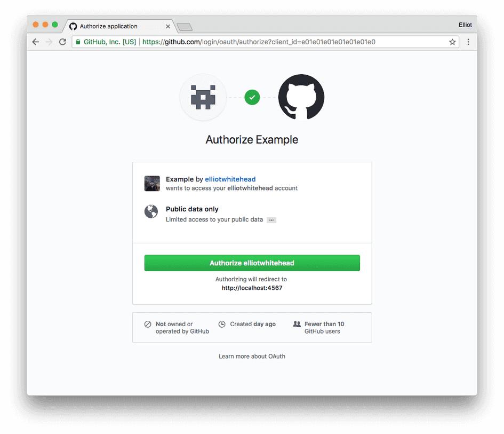Visit the elliotwhitehead profile link
This screenshot has height=434, width=504.
[230, 179]
